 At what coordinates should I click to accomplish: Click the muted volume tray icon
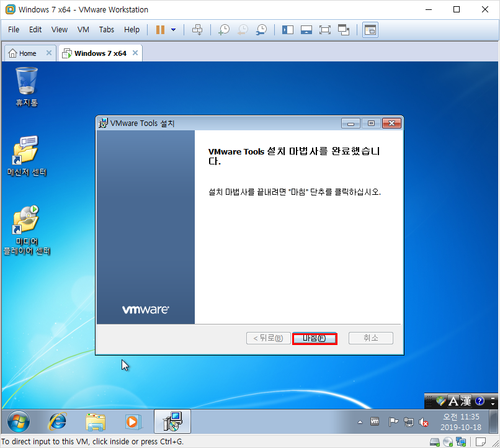point(424,422)
